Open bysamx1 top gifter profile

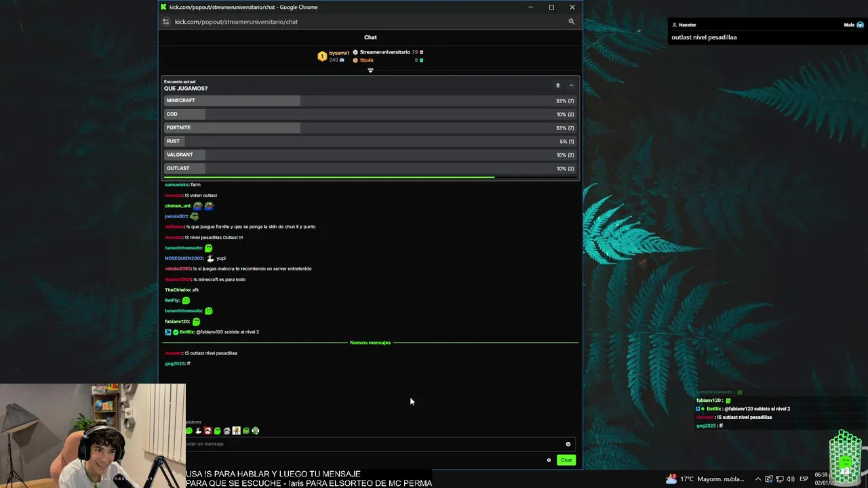[339, 53]
